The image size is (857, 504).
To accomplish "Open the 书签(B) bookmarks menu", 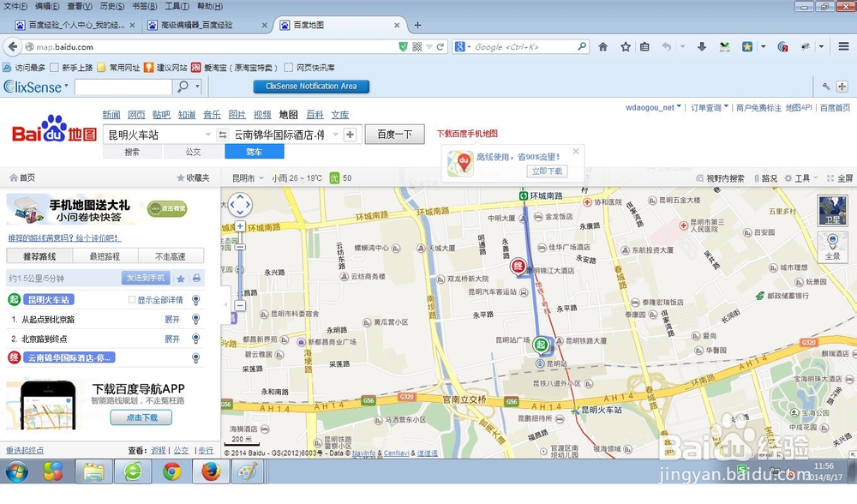I will [144, 6].
